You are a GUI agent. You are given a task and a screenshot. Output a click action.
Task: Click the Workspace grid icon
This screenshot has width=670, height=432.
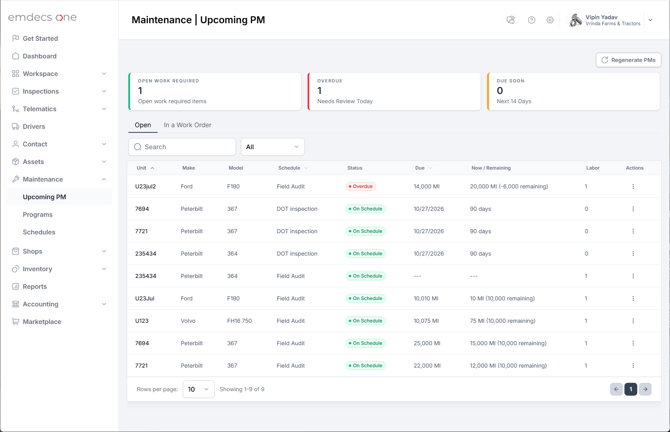click(x=15, y=73)
